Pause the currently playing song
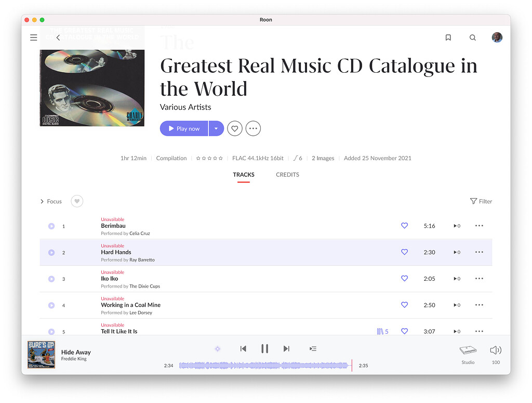The height and width of the screenshot is (403, 532). click(x=264, y=348)
